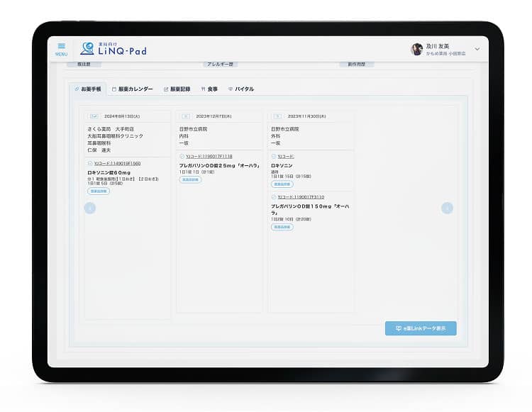
Task: Switch to the バイタル tab
Action: pos(241,89)
